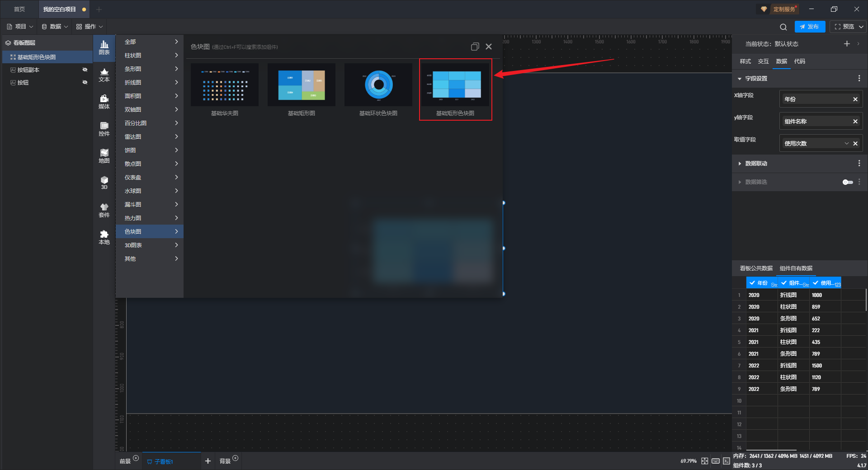Open the 地图 map components panel

point(104,156)
